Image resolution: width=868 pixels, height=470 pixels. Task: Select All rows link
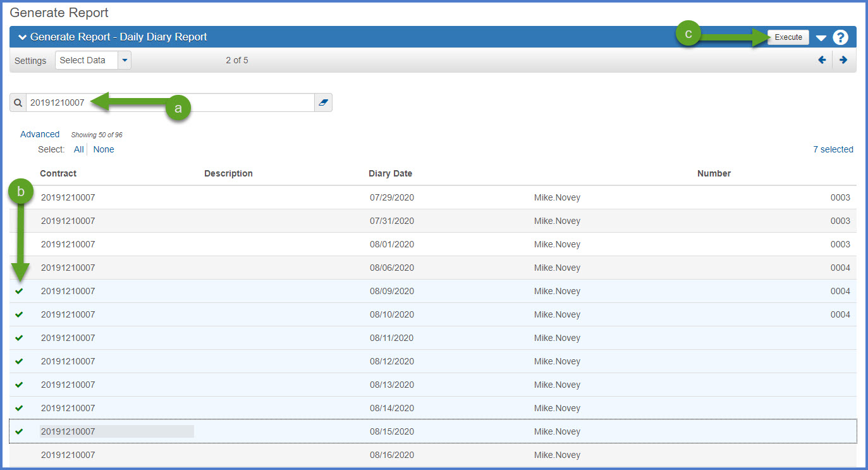pos(78,149)
